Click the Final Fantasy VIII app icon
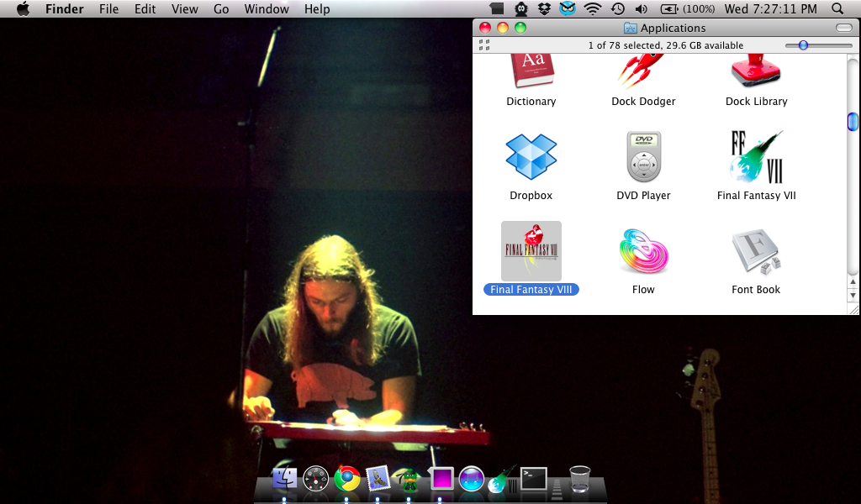 tap(531, 251)
